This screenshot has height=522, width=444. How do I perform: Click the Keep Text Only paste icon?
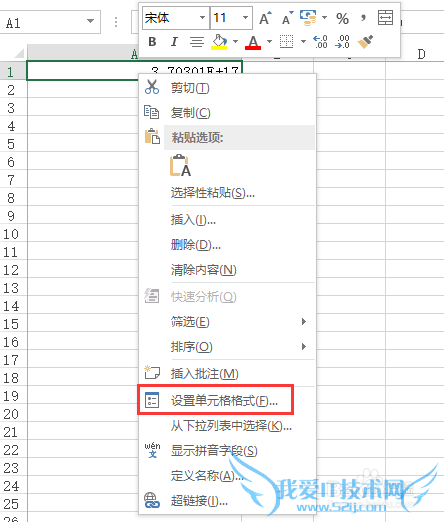180,165
